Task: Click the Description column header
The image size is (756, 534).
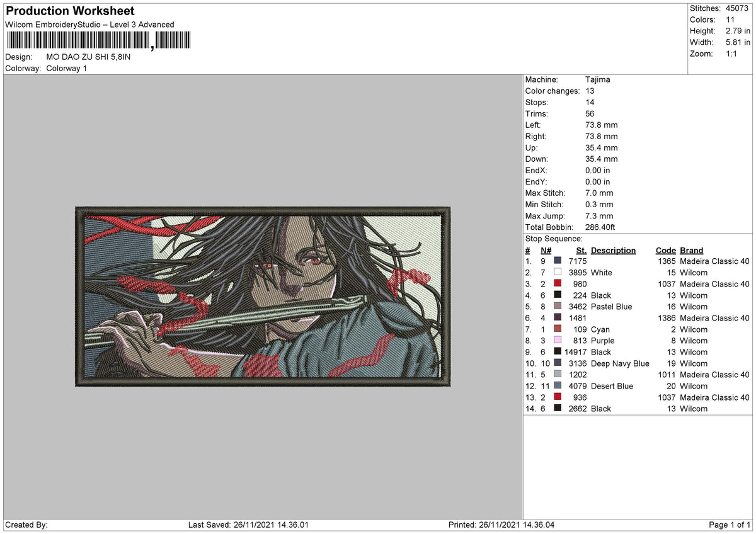Action: pyautogui.click(x=613, y=250)
